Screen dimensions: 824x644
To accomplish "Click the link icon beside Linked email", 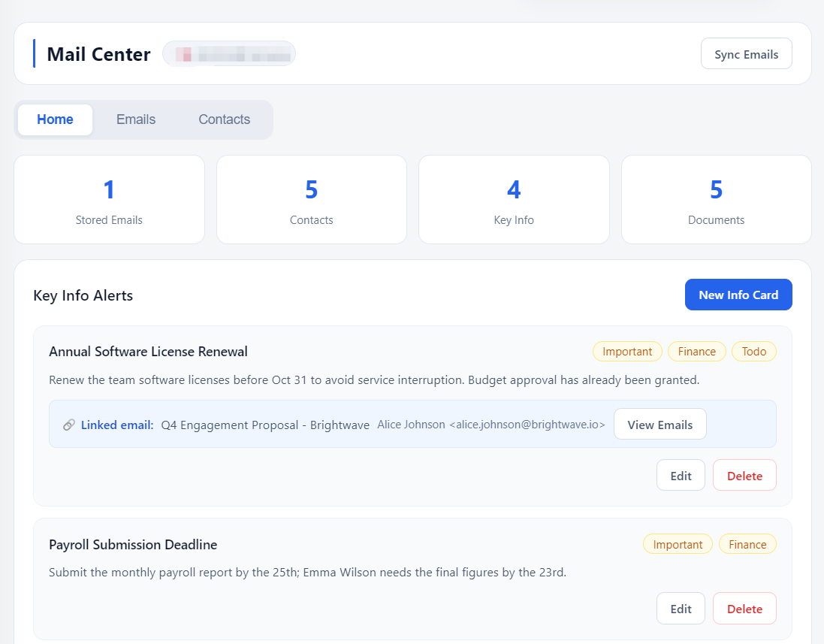I will coord(69,425).
